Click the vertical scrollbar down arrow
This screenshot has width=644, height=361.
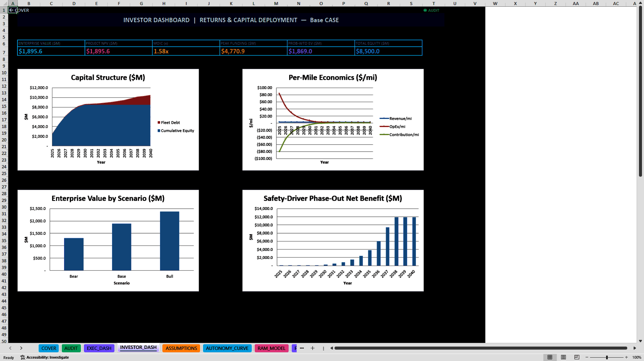pyautogui.click(x=640, y=341)
